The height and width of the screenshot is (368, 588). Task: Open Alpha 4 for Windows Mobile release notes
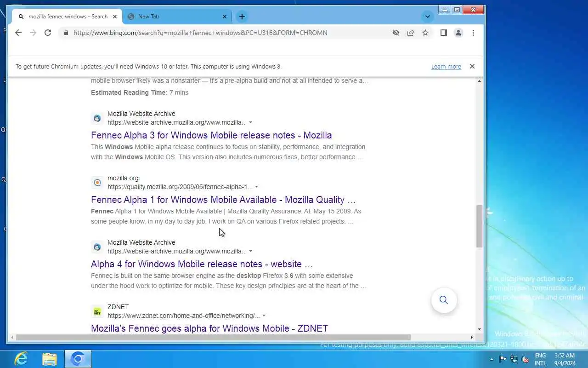point(202,264)
